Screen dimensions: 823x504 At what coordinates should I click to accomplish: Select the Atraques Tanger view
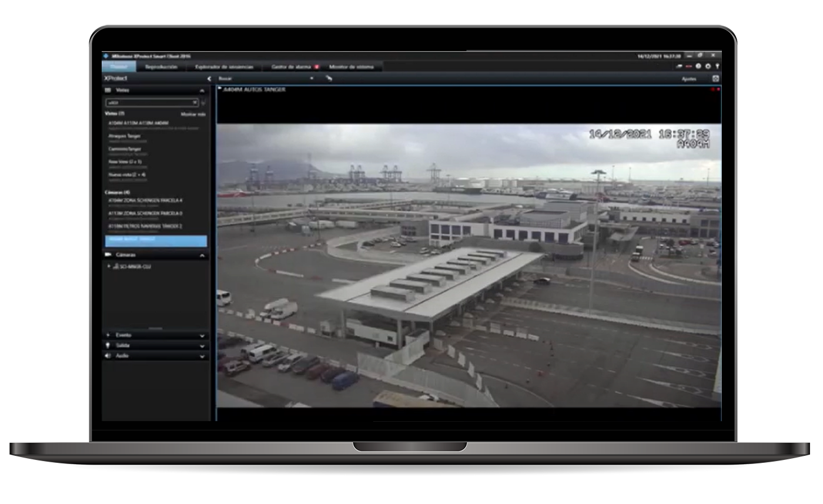[x=125, y=137]
